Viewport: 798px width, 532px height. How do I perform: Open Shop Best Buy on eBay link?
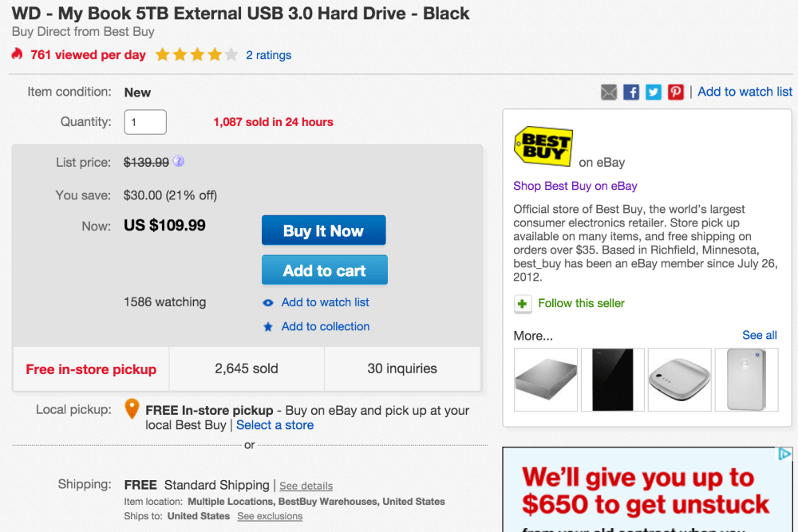[x=575, y=186]
